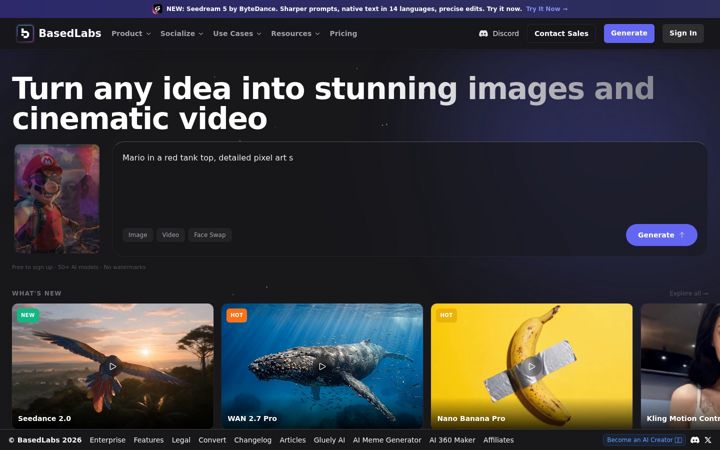This screenshot has width=720, height=450.
Task: Click the Explore all link
Action: pyautogui.click(x=689, y=293)
